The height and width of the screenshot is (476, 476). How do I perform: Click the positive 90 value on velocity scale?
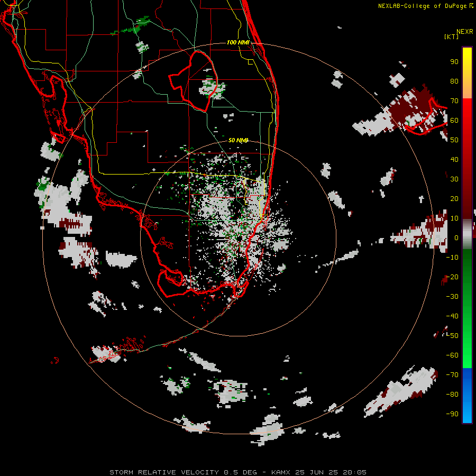point(454,62)
